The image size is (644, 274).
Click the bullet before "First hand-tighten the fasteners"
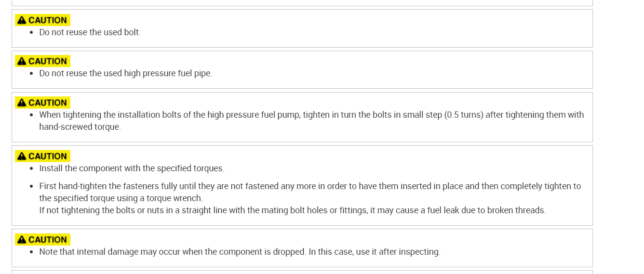(x=32, y=187)
